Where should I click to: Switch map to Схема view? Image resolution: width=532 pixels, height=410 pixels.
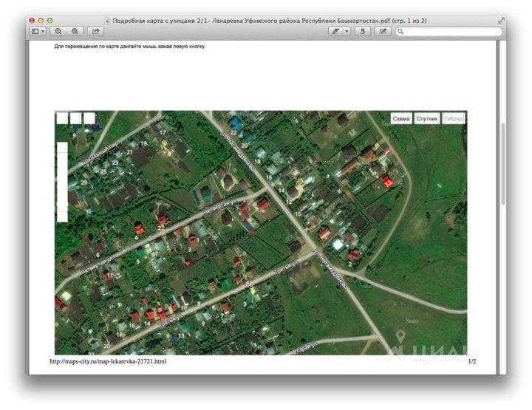401,118
